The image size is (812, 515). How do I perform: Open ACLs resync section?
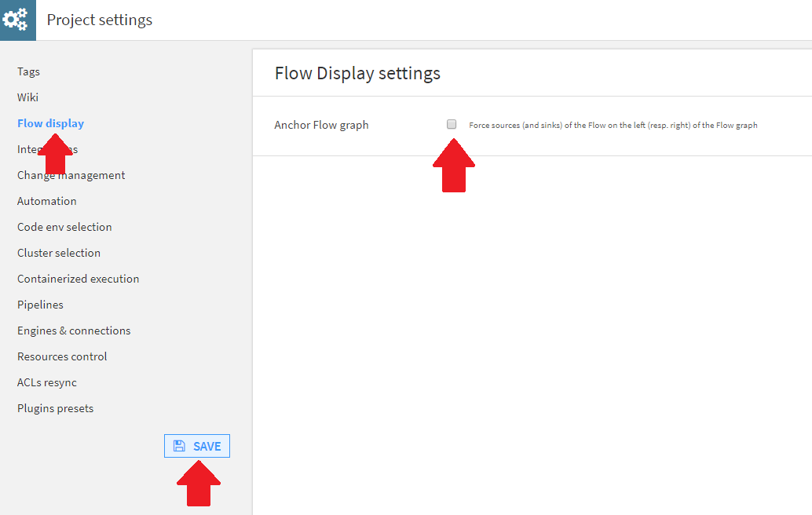coord(47,382)
